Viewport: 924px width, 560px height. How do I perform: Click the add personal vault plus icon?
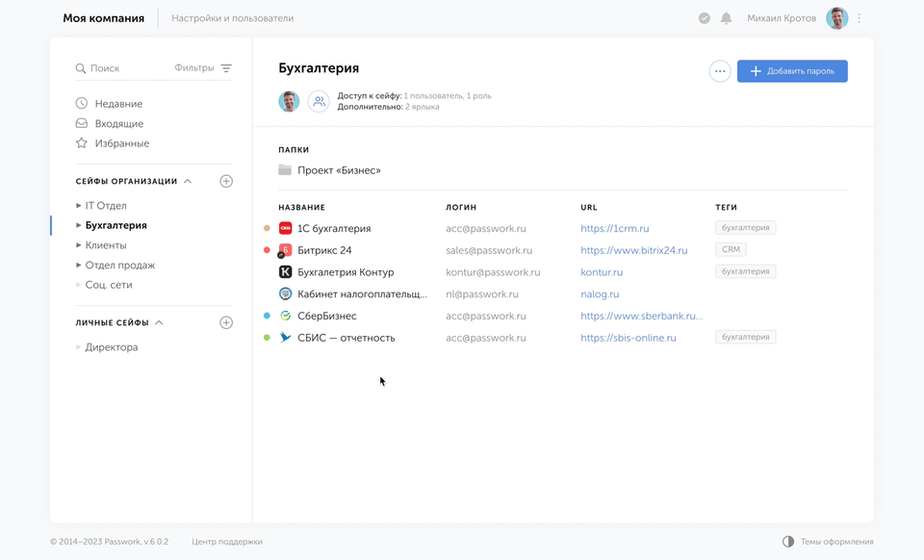click(x=226, y=322)
